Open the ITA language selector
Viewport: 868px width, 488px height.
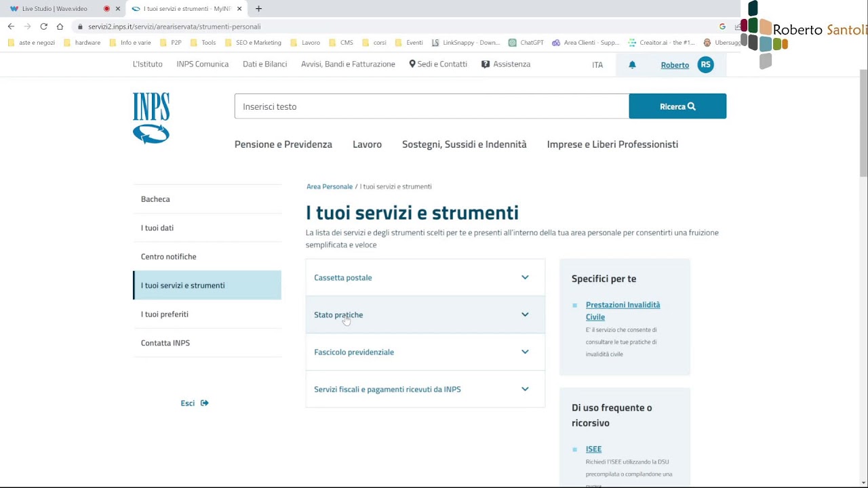pos(597,65)
